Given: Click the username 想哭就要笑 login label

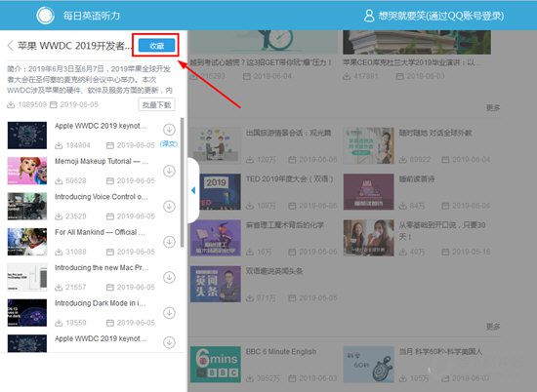Looking at the screenshot, I should pyautogui.click(x=441, y=16).
